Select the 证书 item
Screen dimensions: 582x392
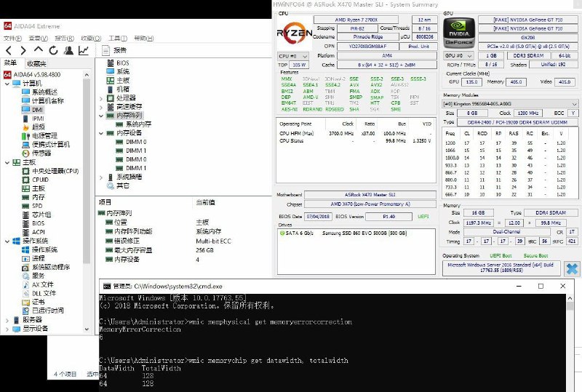[39, 302]
